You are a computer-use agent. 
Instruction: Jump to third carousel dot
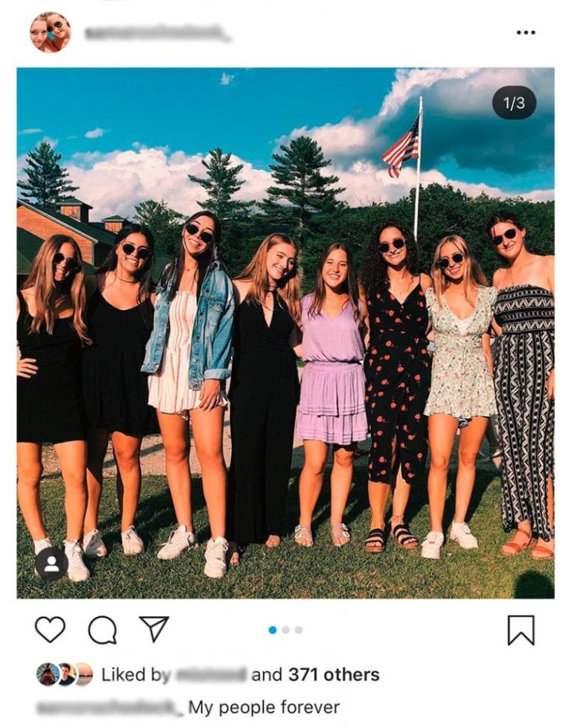(298, 630)
